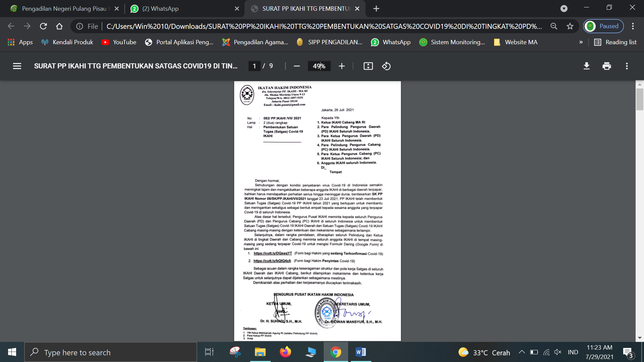Switch to Pengadilan Negeri Pulang Pisau tab
Viewport: 644px width, 362px height.
[64, 9]
